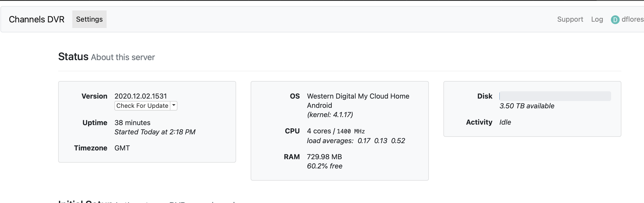
Task: Click the 4 cores / 1400 MHz text
Action: [x=335, y=131]
